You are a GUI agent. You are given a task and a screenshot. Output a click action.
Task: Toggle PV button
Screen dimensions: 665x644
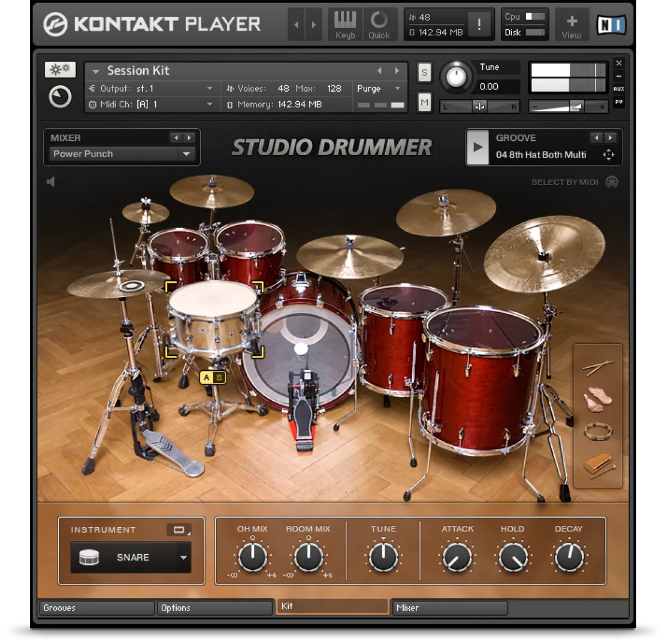point(619,102)
